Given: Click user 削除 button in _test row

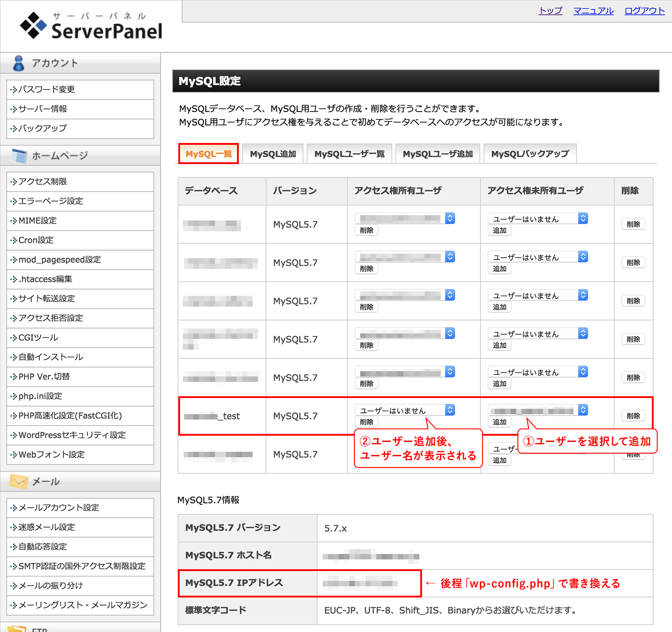Looking at the screenshot, I should (x=366, y=422).
